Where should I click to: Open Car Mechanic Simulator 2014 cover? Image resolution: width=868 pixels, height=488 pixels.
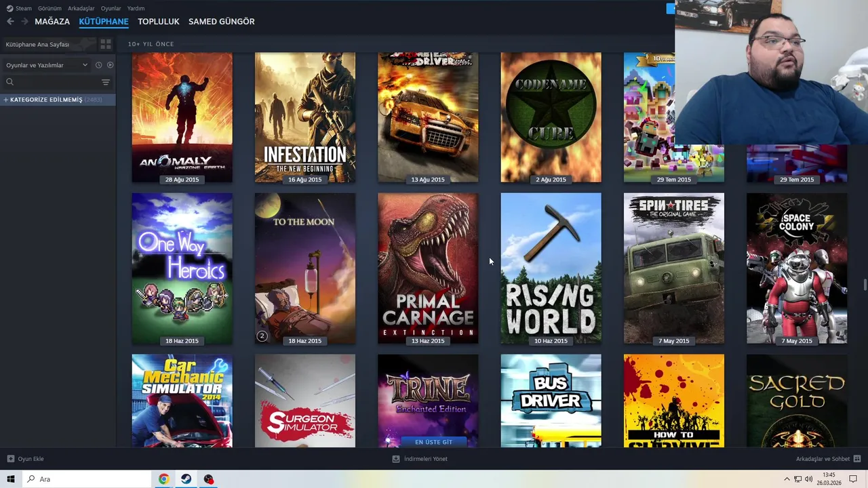pos(182,401)
